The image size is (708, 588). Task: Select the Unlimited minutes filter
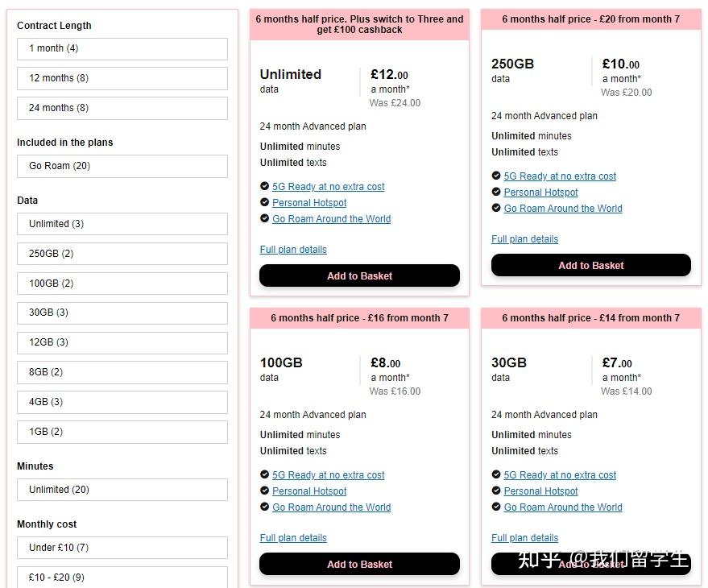[x=122, y=490]
